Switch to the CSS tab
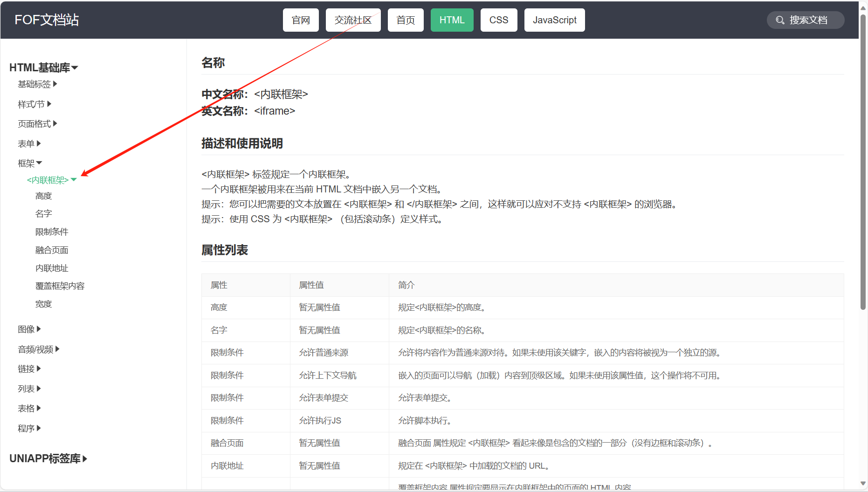 click(499, 20)
